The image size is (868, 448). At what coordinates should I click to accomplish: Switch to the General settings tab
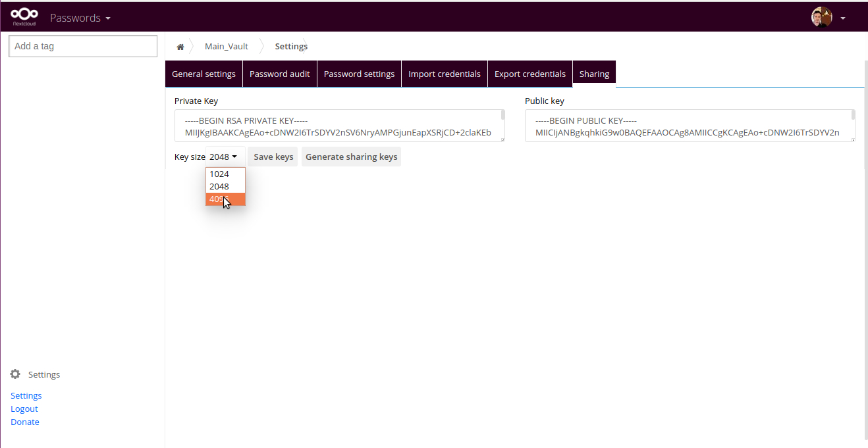203,74
